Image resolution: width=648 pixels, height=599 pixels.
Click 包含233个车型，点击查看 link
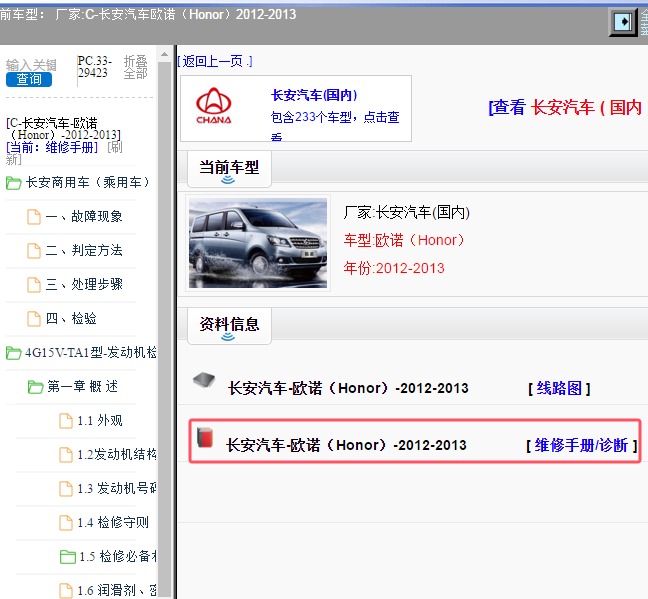click(335, 124)
